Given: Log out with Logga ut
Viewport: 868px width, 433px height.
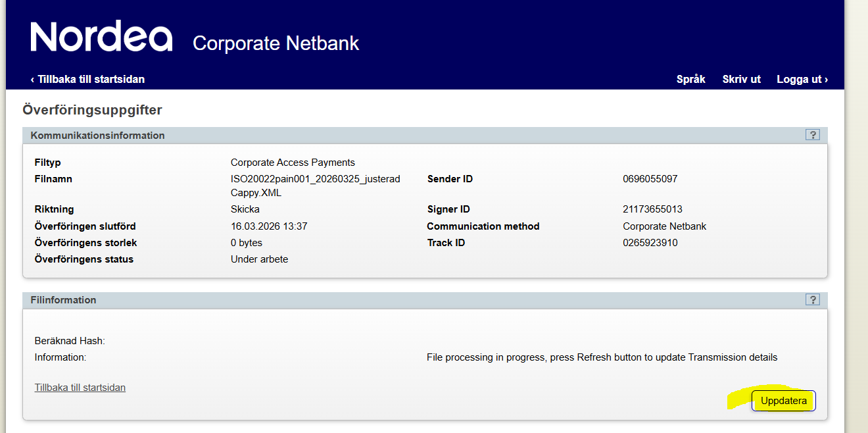Looking at the screenshot, I should tap(802, 79).
